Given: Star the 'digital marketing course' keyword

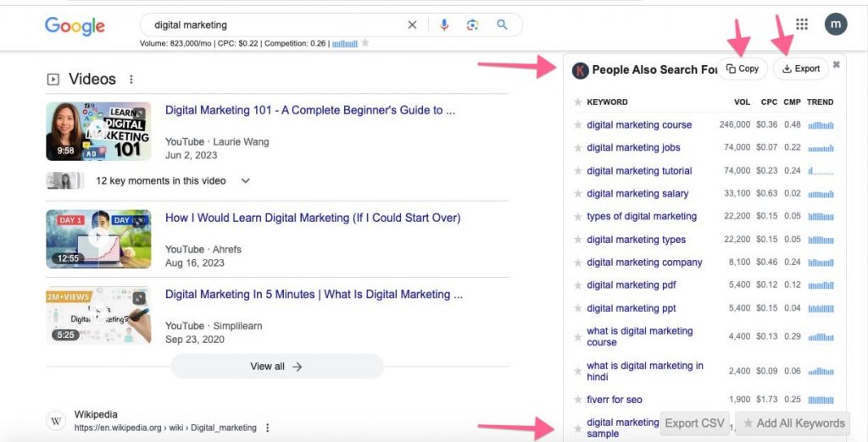Looking at the screenshot, I should [x=578, y=125].
